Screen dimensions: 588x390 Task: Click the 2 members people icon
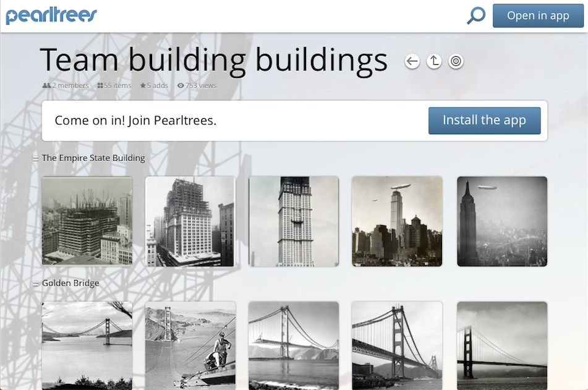click(x=46, y=85)
